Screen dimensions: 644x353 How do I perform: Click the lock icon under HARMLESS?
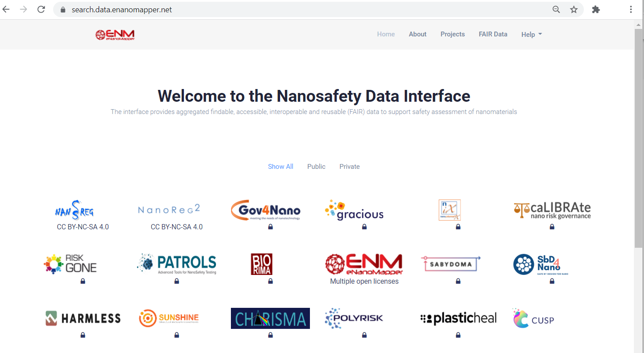tap(83, 335)
